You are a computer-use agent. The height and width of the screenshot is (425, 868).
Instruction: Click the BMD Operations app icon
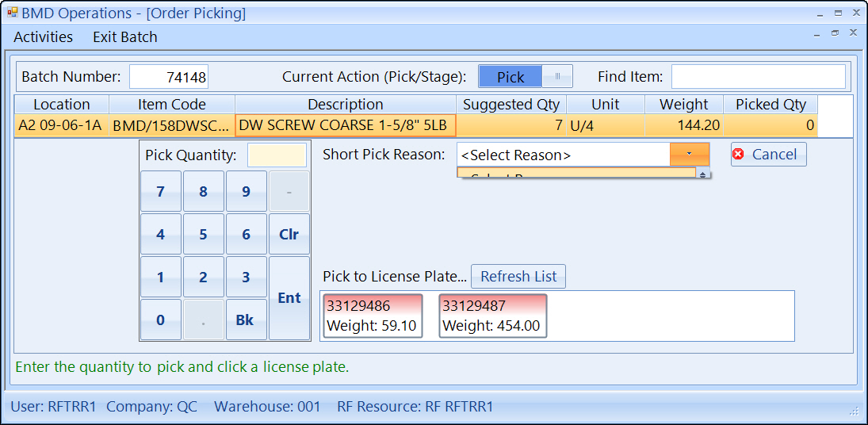[12, 13]
